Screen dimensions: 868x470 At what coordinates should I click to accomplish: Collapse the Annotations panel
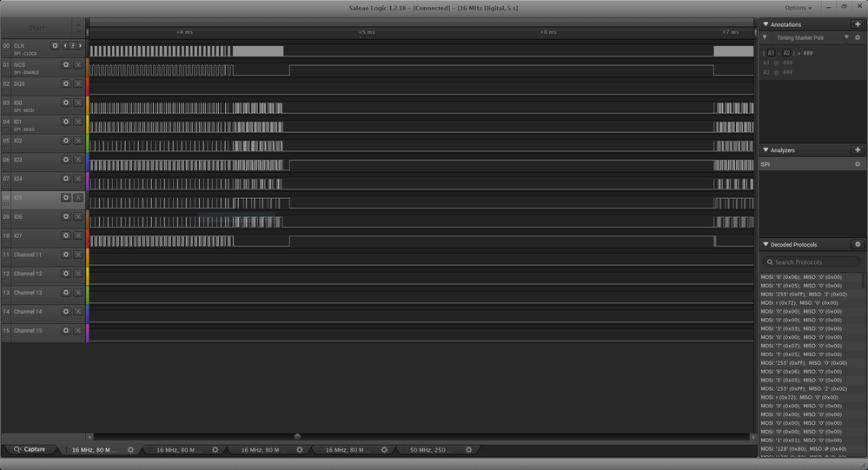[765, 24]
